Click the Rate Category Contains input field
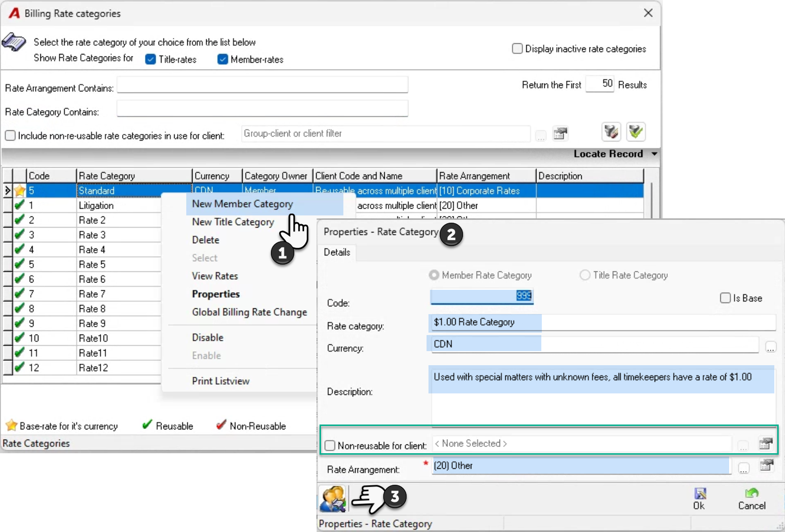Image resolution: width=785 pixels, height=532 pixels. [262, 108]
